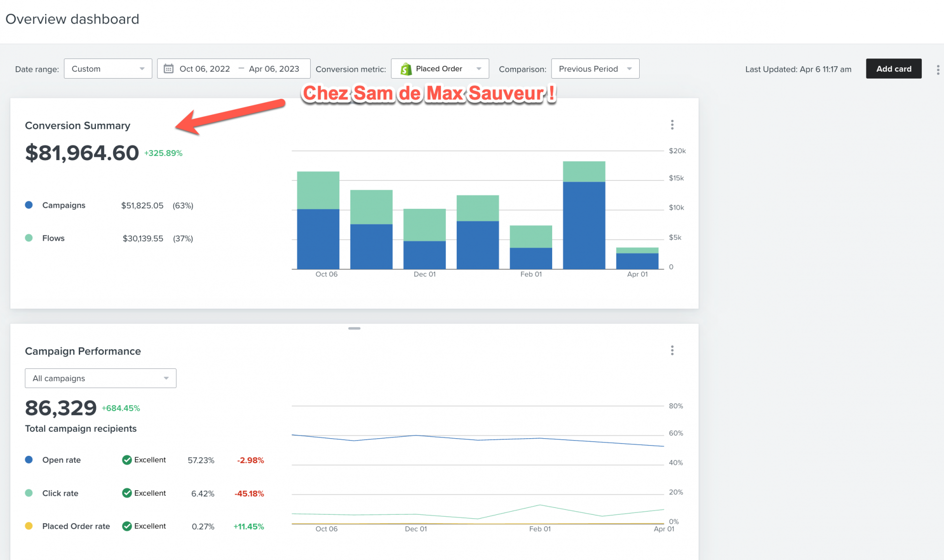Click the Apr 06, 2023 end date
The width and height of the screenshot is (944, 560).
pyautogui.click(x=274, y=69)
